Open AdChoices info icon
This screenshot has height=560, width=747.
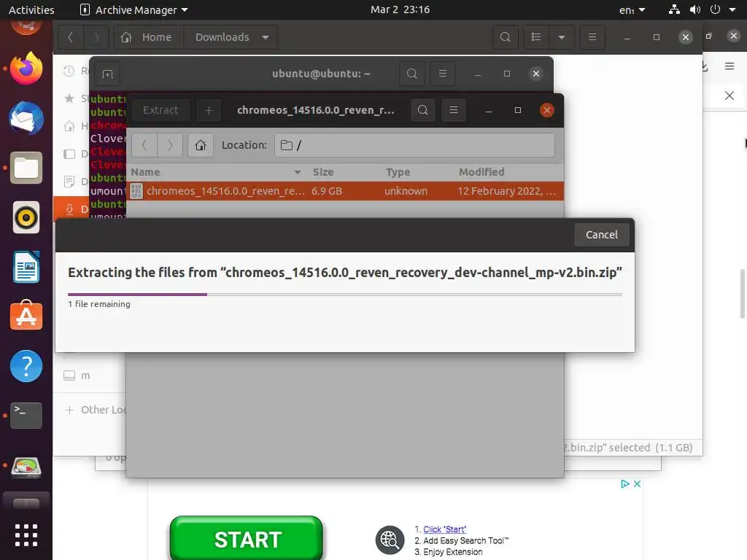click(x=625, y=484)
